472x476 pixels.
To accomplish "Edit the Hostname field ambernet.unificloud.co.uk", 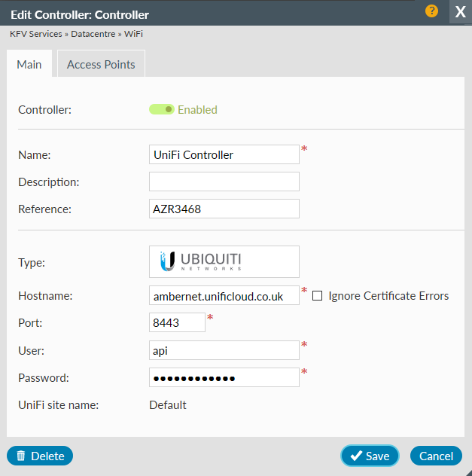I will 224,295.
